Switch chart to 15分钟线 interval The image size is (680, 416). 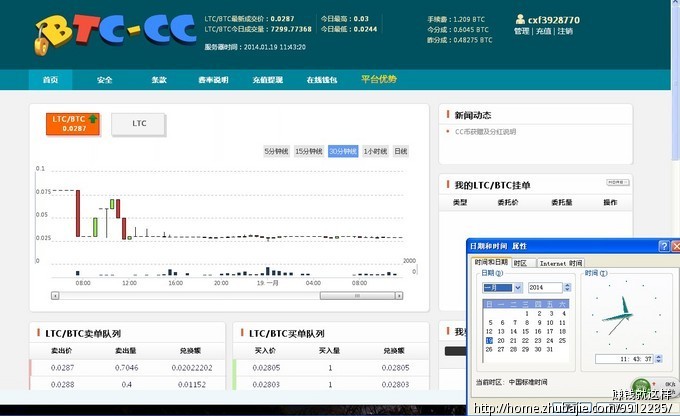click(309, 151)
